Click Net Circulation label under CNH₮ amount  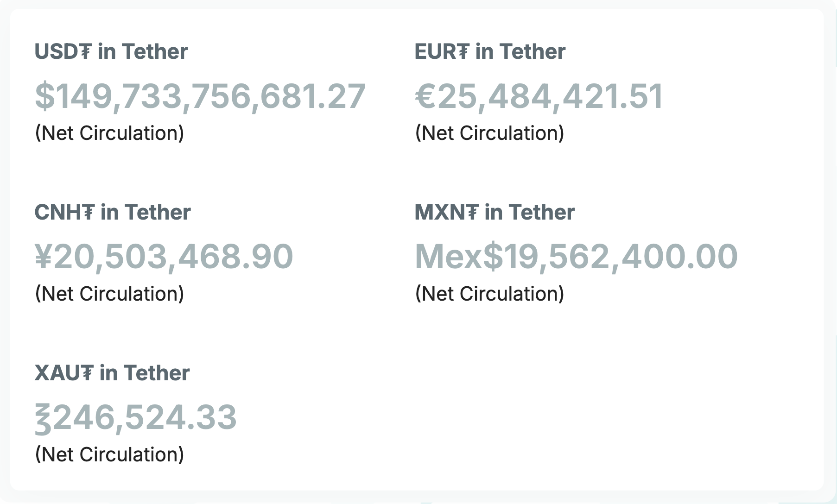click(x=109, y=294)
